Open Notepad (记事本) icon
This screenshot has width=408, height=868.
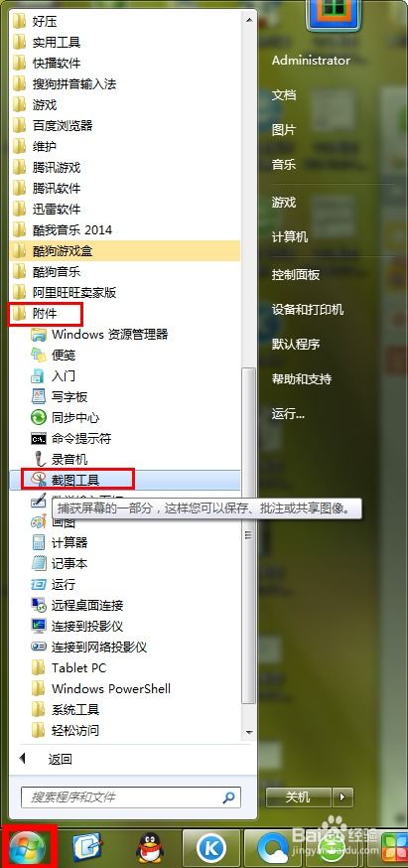38,563
